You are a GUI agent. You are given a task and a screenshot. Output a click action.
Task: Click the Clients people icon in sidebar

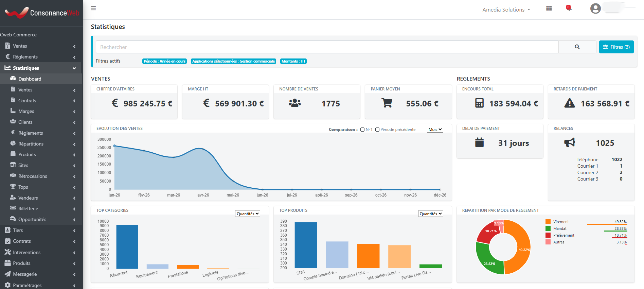[13, 122]
